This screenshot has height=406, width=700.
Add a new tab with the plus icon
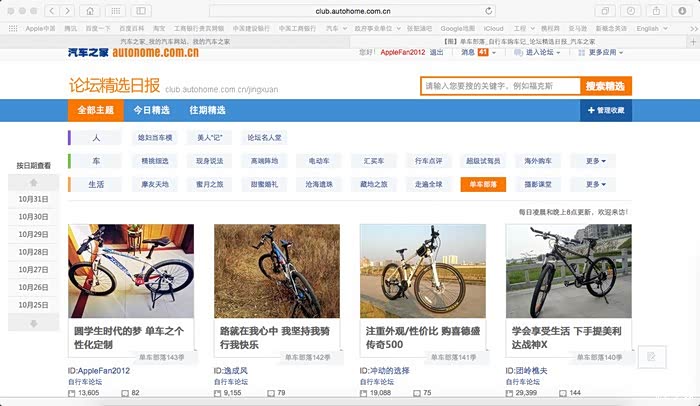coord(693,42)
